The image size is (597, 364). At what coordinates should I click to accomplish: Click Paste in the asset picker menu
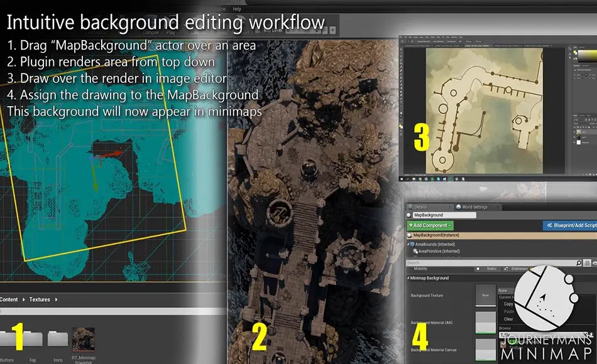click(x=508, y=311)
